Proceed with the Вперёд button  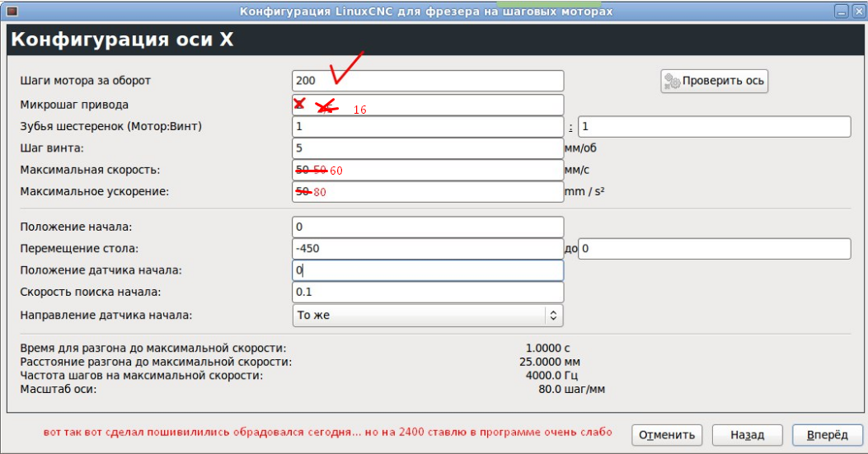pyautogui.click(x=828, y=435)
